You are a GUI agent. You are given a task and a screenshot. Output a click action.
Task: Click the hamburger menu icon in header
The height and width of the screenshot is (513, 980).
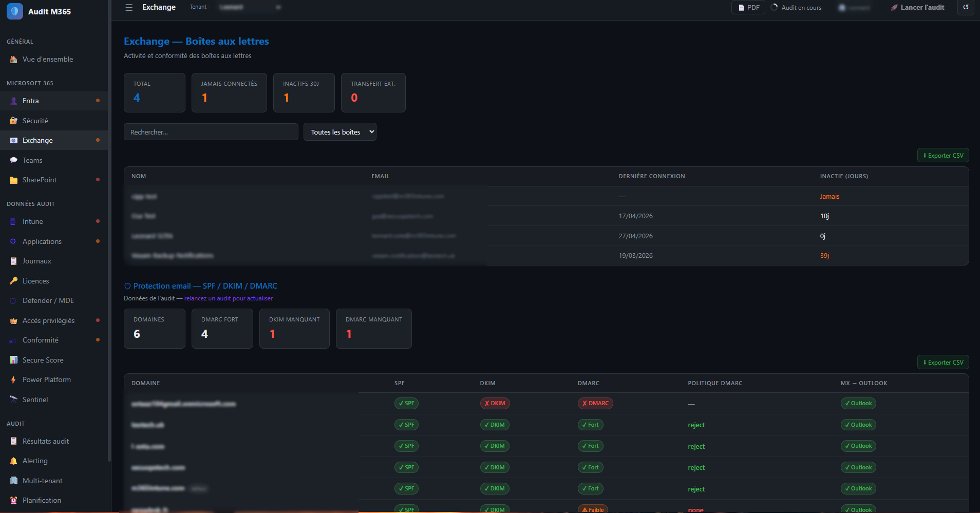[129, 8]
